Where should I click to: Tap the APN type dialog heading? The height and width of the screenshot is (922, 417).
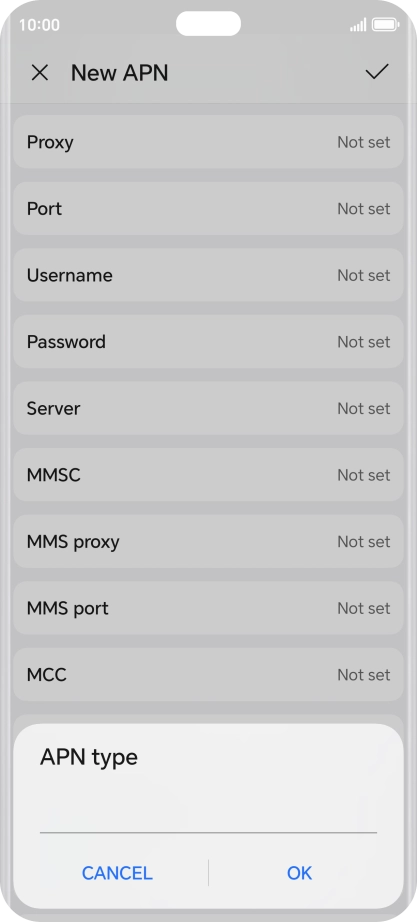89,757
